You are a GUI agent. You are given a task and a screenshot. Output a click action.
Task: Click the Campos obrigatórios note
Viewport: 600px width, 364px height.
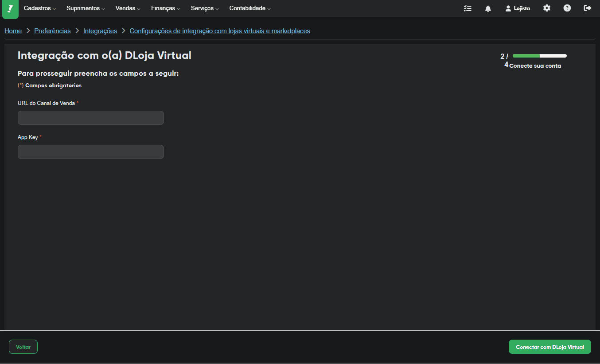tap(50, 85)
